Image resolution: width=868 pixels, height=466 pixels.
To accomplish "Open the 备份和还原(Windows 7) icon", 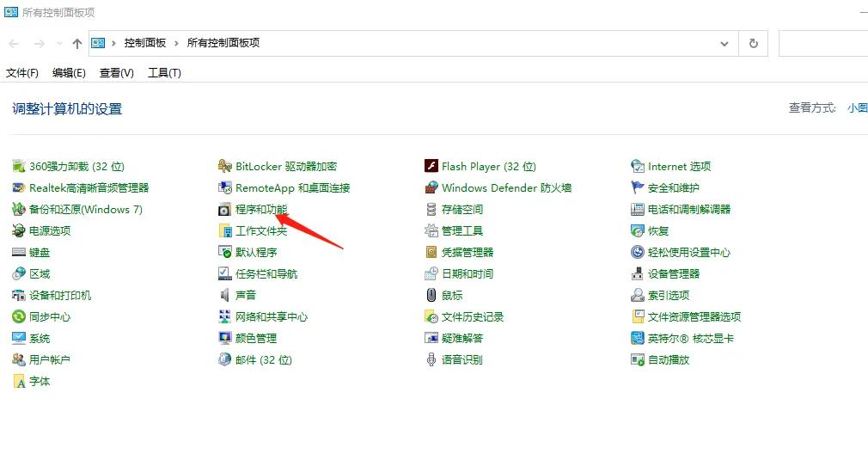I will 19,210.
